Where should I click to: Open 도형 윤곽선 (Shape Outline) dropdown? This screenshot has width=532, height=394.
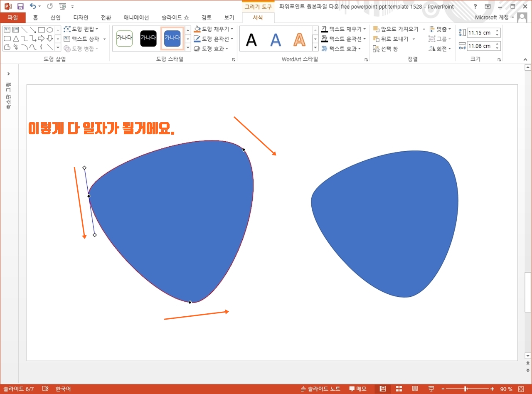tap(214, 39)
